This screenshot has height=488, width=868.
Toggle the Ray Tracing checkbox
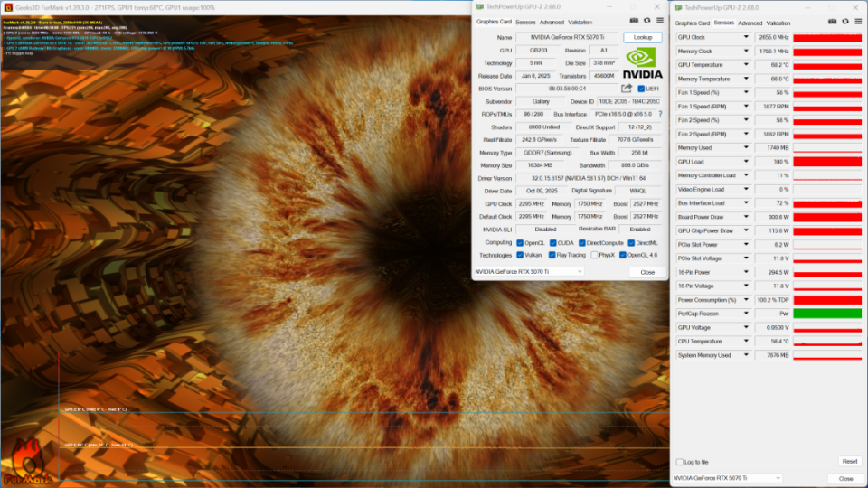(552, 255)
